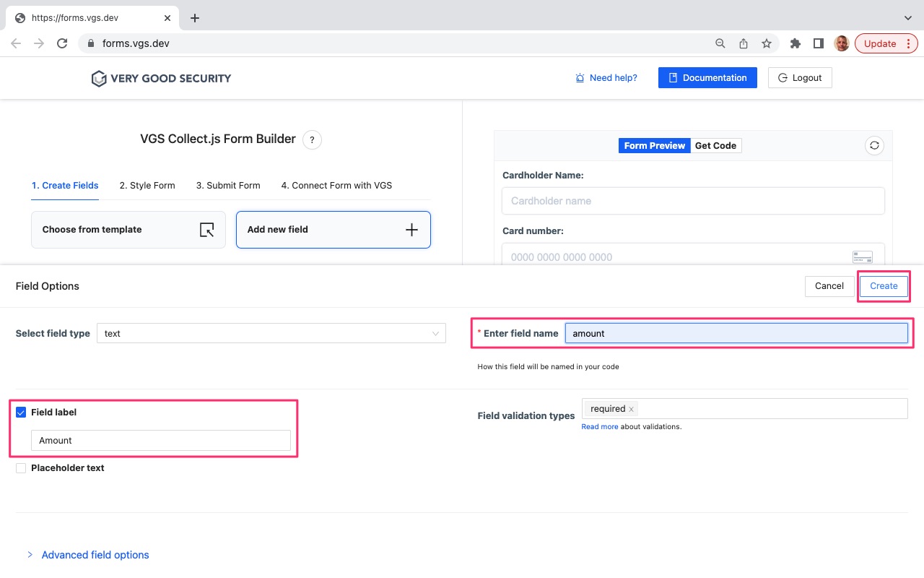This screenshot has height=578, width=924.
Task: Cancel the field options
Action: (829, 286)
